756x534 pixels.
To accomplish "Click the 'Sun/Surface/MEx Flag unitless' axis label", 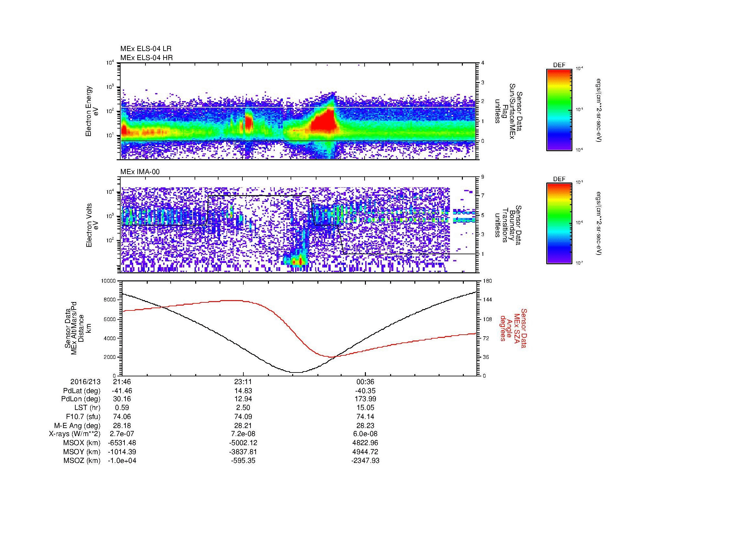I will coord(508,111).
